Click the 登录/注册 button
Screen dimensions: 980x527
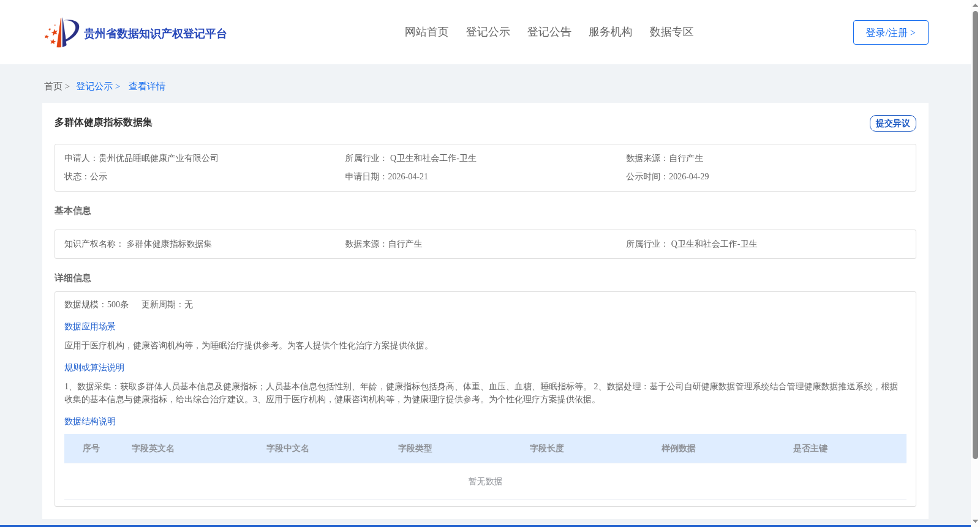point(891,32)
